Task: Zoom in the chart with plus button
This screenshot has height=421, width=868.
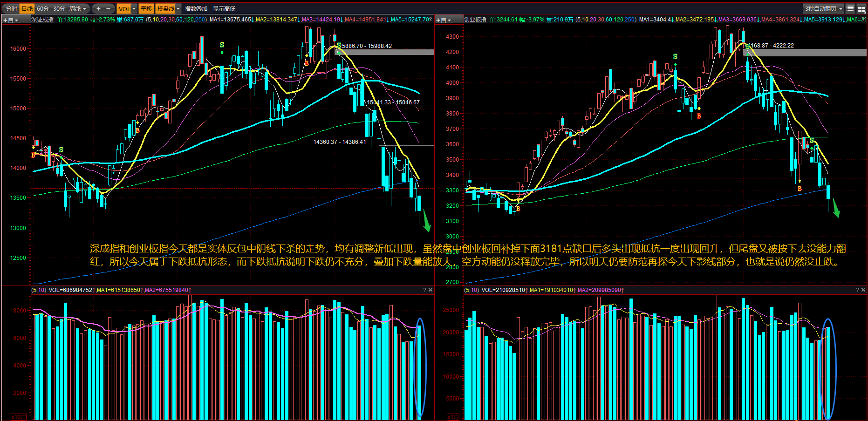Action: [98, 8]
